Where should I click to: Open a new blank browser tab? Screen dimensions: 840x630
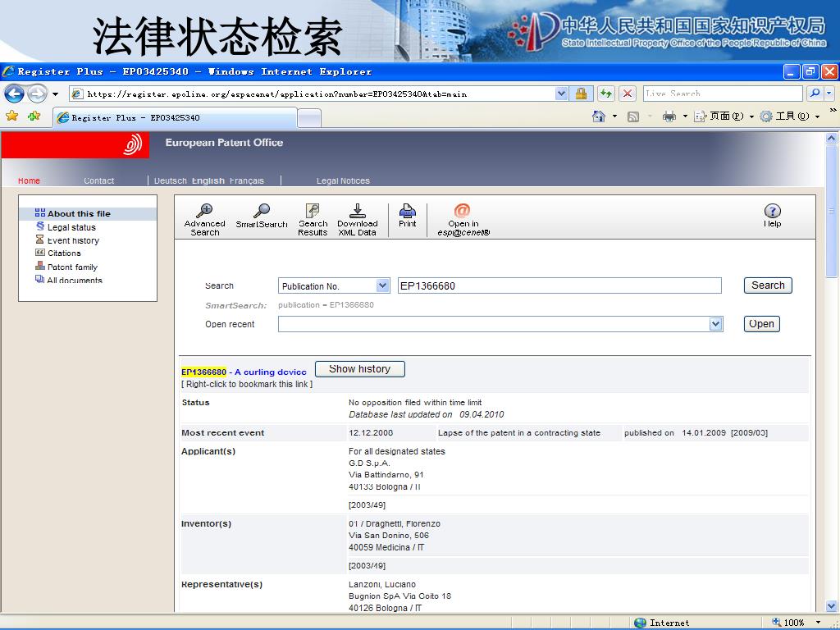click(308, 118)
